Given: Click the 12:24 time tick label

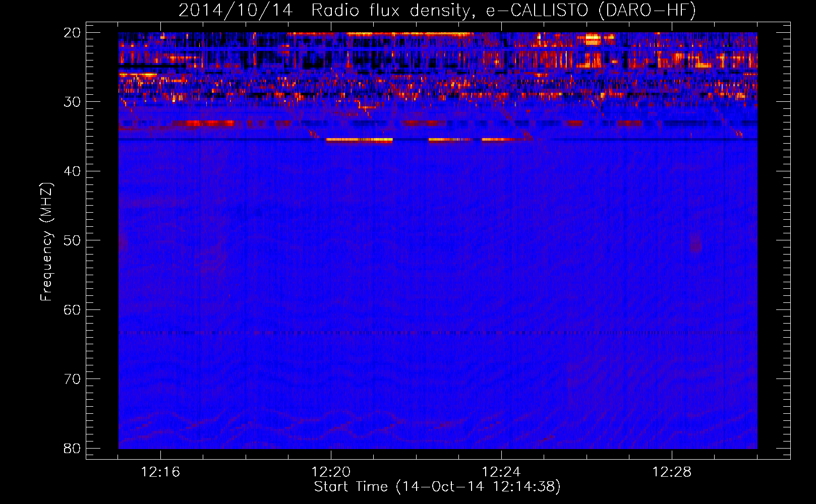Looking at the screenshot, I should tap(501, 472).
